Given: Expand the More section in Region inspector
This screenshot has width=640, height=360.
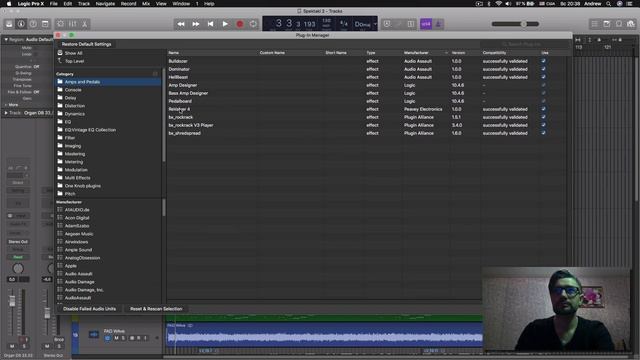Looking at the screenshot, I should [6, 105].
